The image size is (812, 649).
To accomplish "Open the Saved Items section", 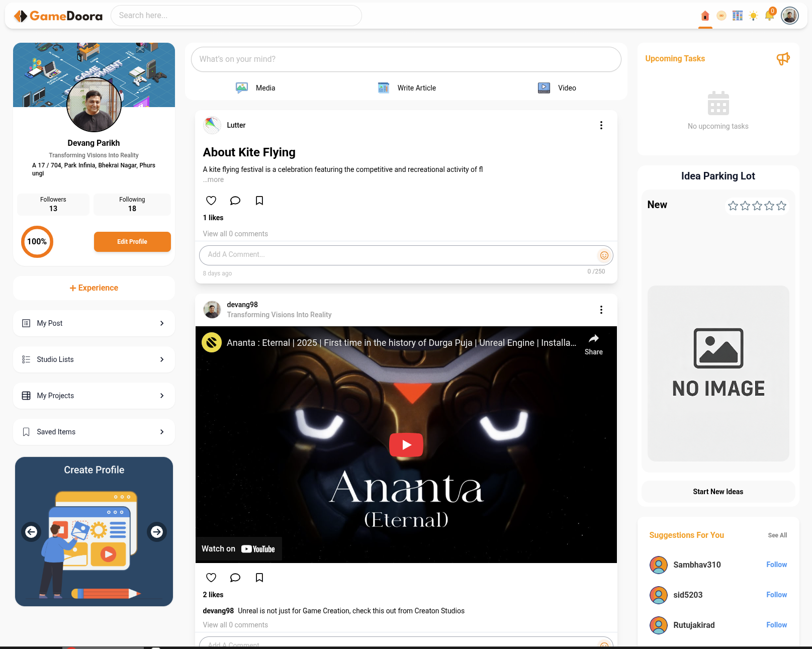I will (94, 432).
